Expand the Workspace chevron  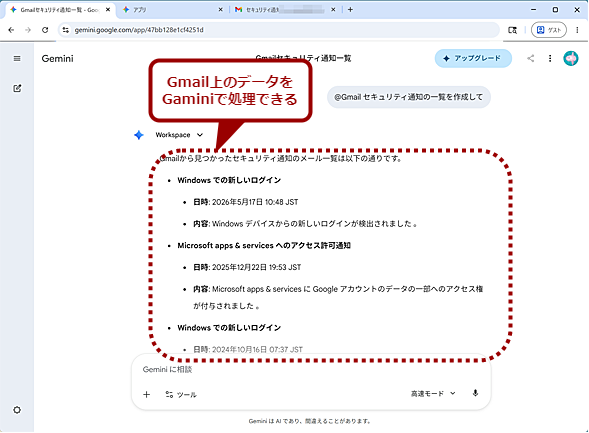(200, 135)
